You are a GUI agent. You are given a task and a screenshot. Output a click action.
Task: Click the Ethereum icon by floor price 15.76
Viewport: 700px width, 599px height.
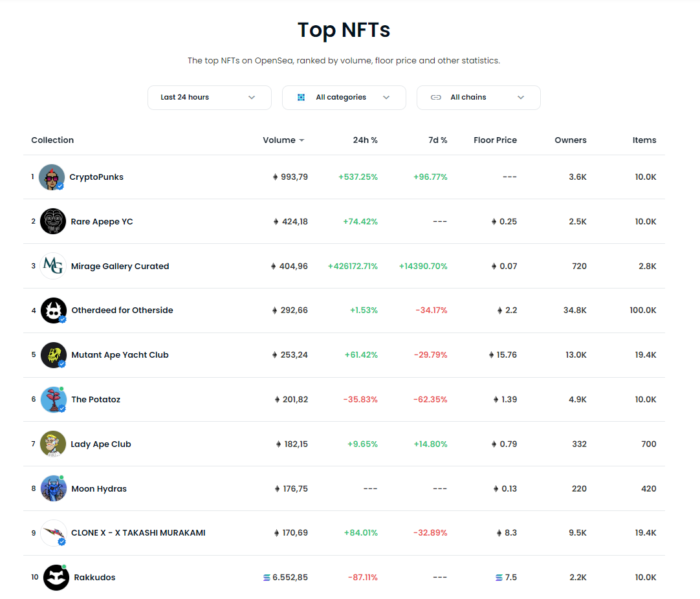coord(491,355)
